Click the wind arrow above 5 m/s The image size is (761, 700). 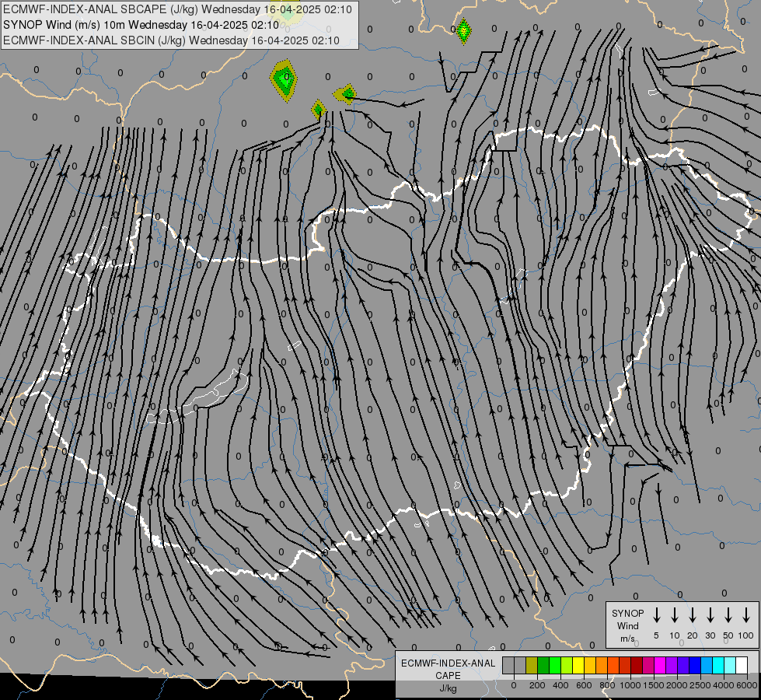pos(656,615)
